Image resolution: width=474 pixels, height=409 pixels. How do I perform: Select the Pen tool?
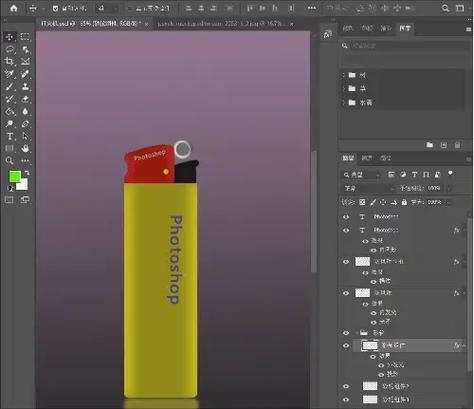click(25, 124)
